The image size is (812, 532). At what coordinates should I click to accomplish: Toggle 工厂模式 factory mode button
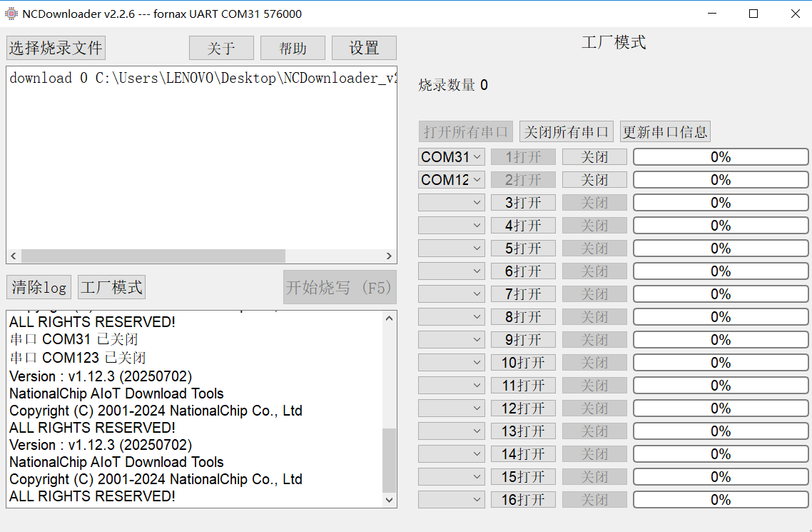[111, 287]
